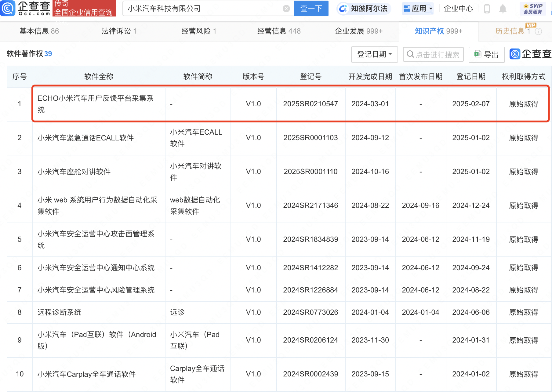Click the magnifier icon in table search
Viewport: 552px width, 392px height.
(410, 54)
